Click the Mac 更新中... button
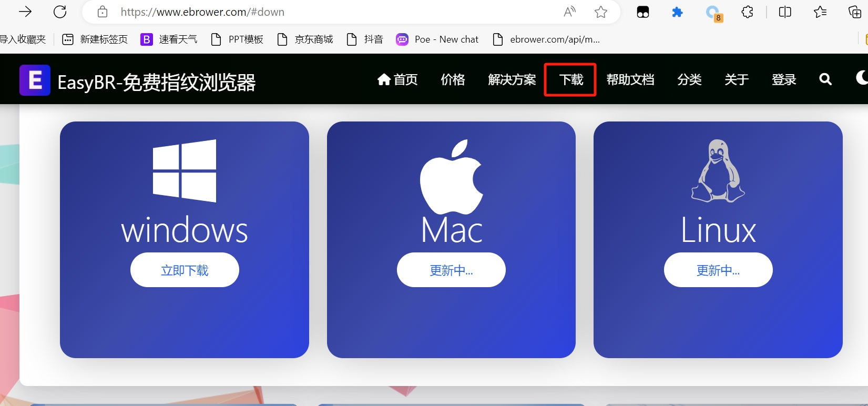 click(x=451, y=270)
